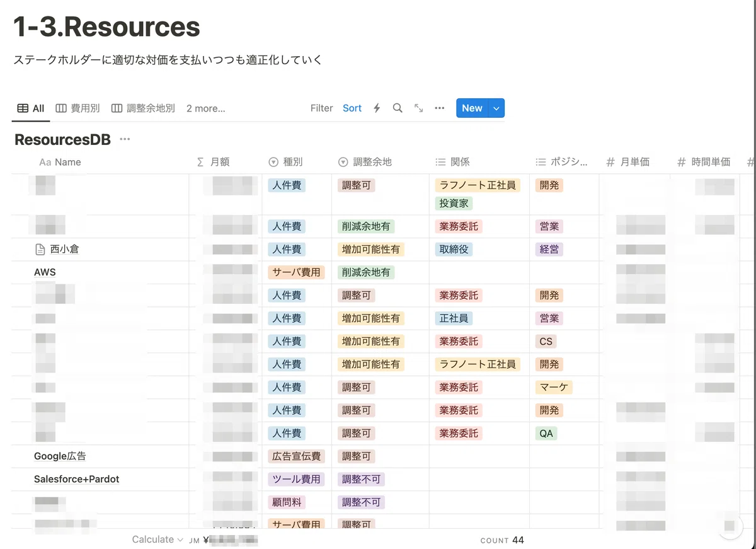Open the Calculate dropdown under the Name column

point(157,540)
